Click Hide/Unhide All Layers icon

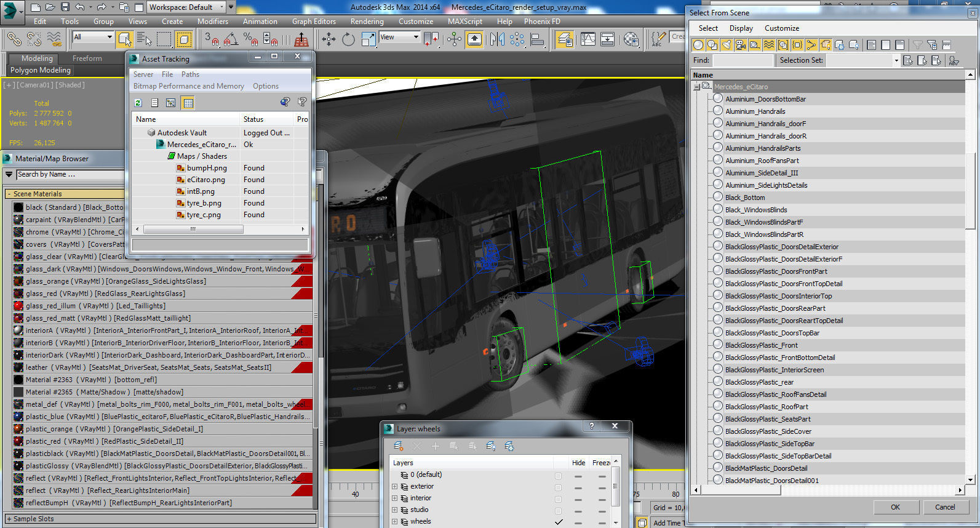491,446
